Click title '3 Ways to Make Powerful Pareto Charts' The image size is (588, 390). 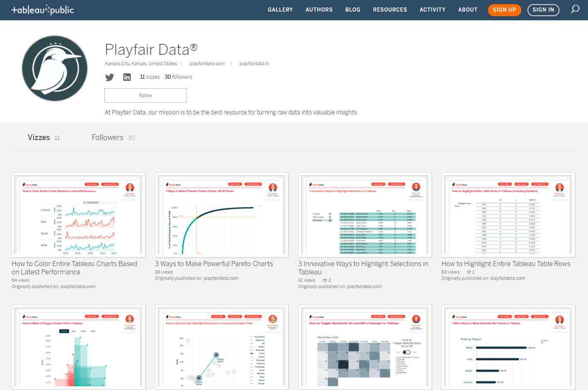214,264
